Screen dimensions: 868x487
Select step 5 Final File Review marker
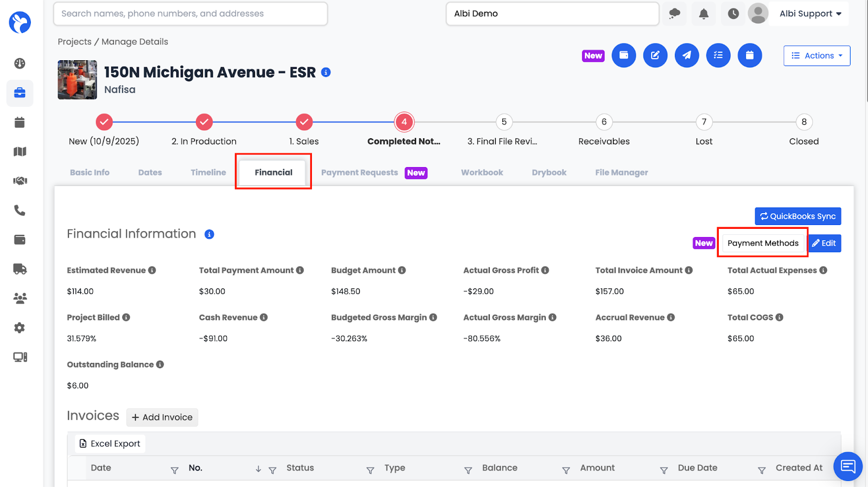[504, 122]
